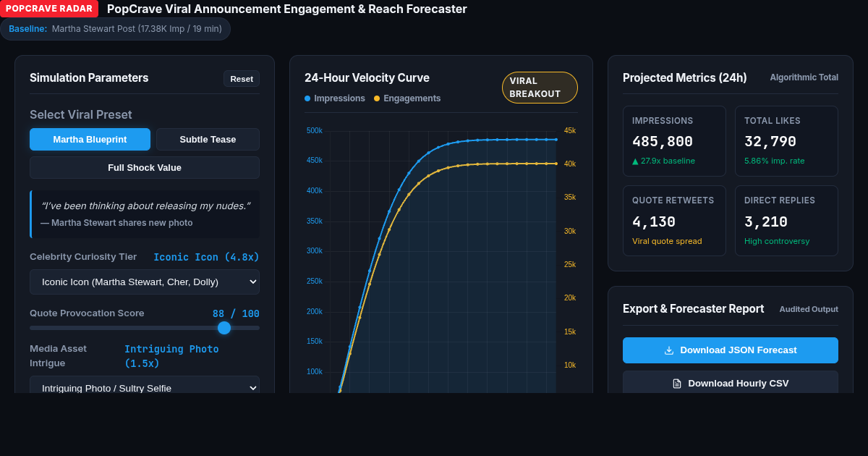The image size is (868, 456).
Task: Select the Subtle Tease preset
Action: tap(208, 139)
